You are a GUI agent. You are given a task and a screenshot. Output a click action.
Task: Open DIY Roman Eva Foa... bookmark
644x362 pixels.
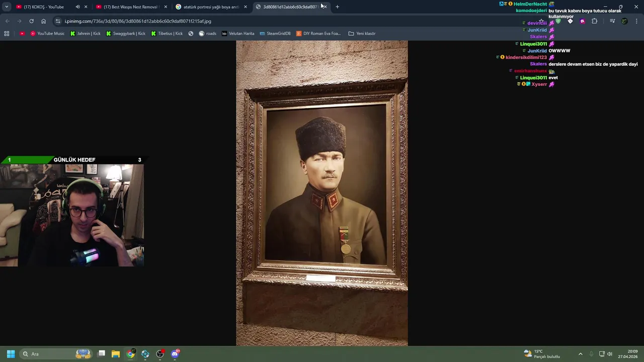tap(318, 34)
